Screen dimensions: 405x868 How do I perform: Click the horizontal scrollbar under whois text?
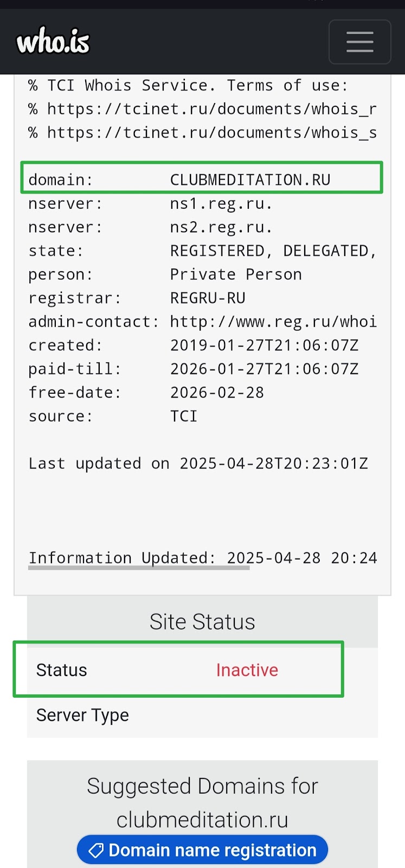[139, 569]
